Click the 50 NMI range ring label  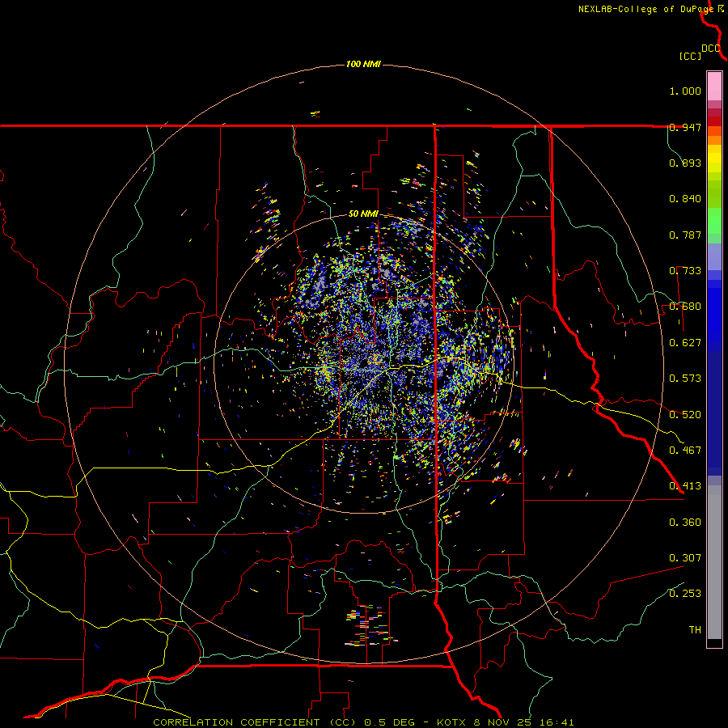(x=363, y=214)
